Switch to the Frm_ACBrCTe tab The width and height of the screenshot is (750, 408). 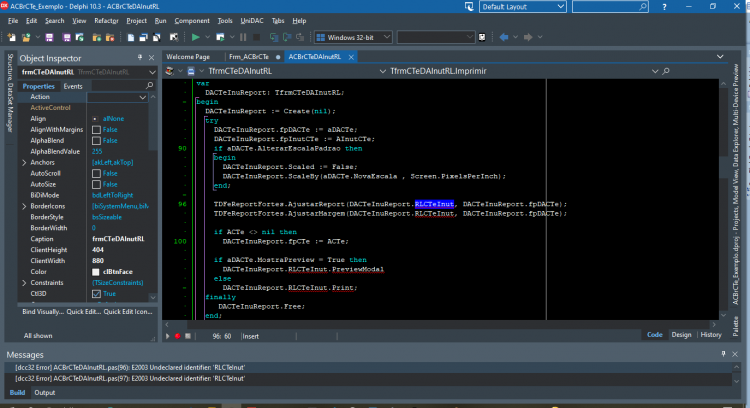(x=249, y=56)
